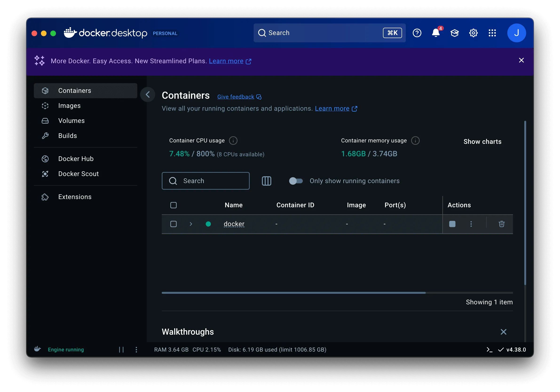Click Learn more link in banner
Viewport: 560px width, 392px height.
pos(226,61)
